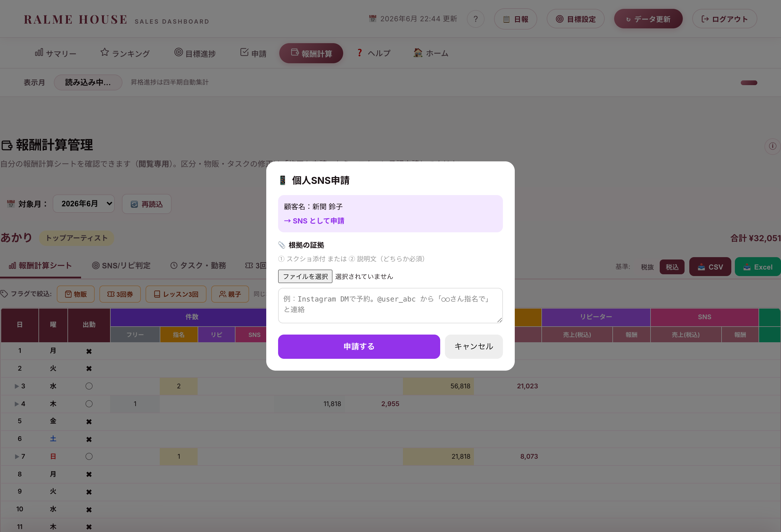The image size is (781, 532).
Task: Click the RALME HOUSE logo
Action: [x=76, y=20]
